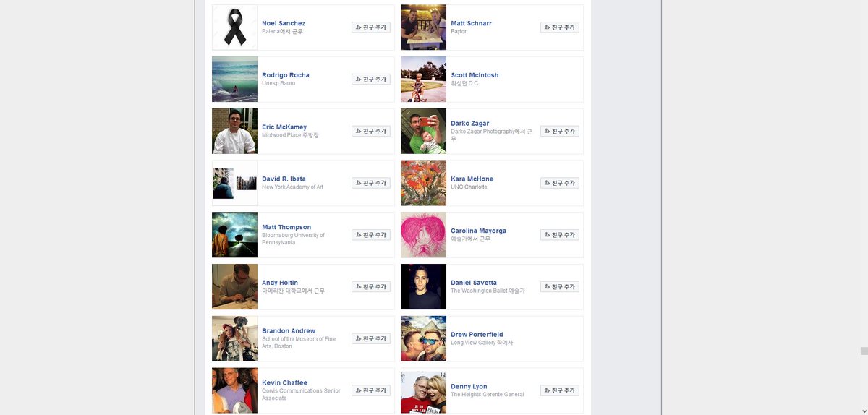Open Carolina Mayorga's pink drawing thumbnail
This screenshot has height=415, width=868.
click(x=423, y=235)
